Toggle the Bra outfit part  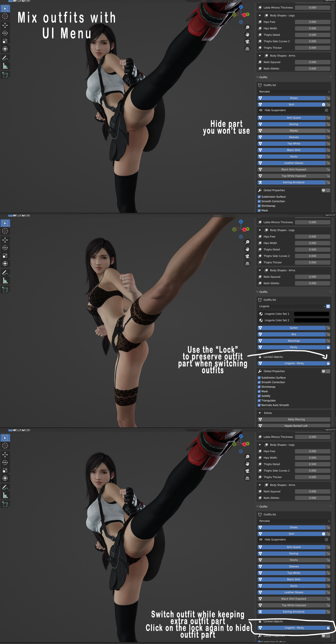(292, 334)
